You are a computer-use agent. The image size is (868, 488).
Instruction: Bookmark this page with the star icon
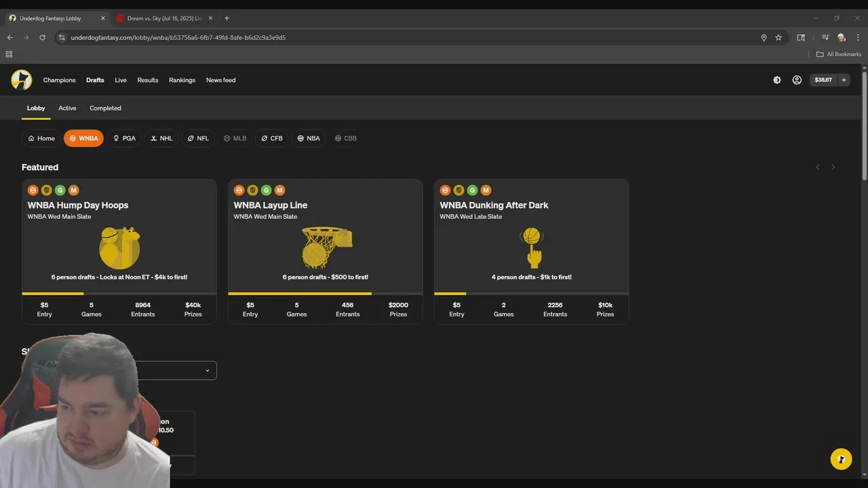coord(778,37)
